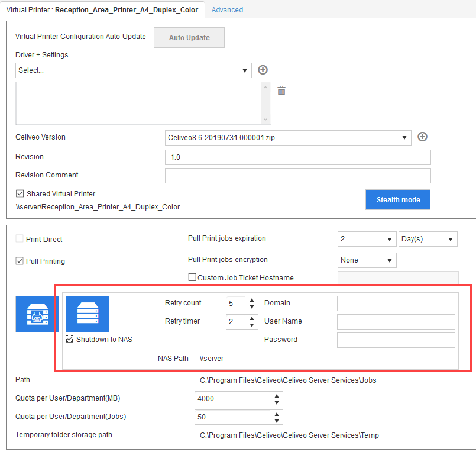Click the add icon beside Driver + Settings
This screenshot has height=452, width=476.
click(x=263, y=70)
